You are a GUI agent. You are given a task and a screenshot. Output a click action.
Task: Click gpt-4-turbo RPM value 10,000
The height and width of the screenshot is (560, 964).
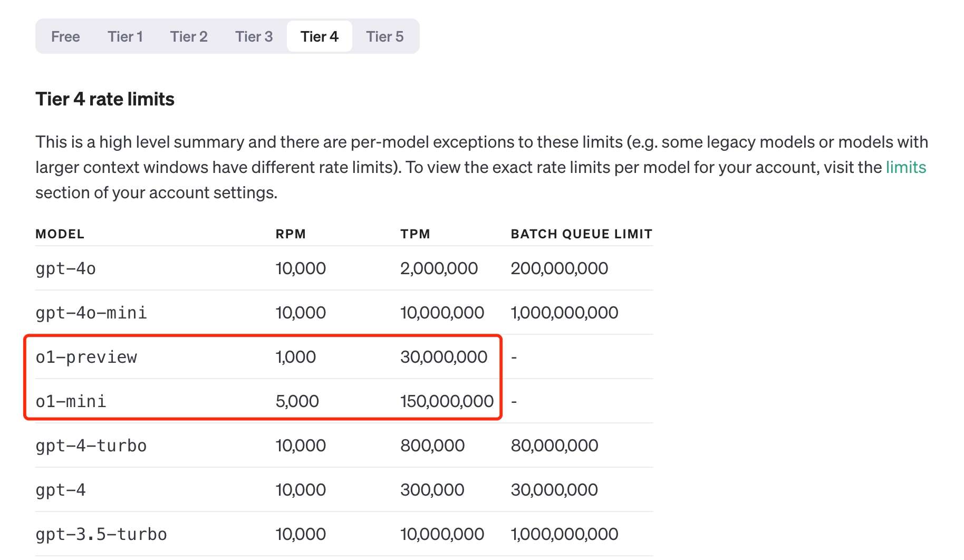pos(301,446)
